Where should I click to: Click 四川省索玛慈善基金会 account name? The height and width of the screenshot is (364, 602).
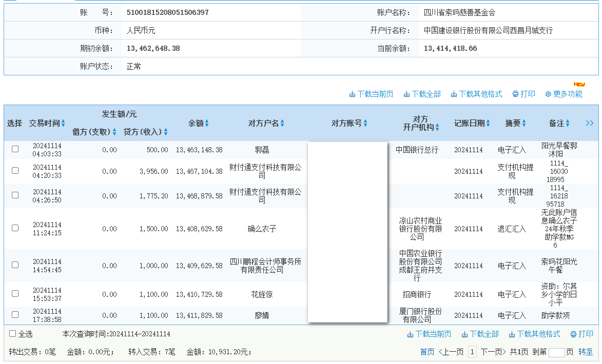click(459, 13)
